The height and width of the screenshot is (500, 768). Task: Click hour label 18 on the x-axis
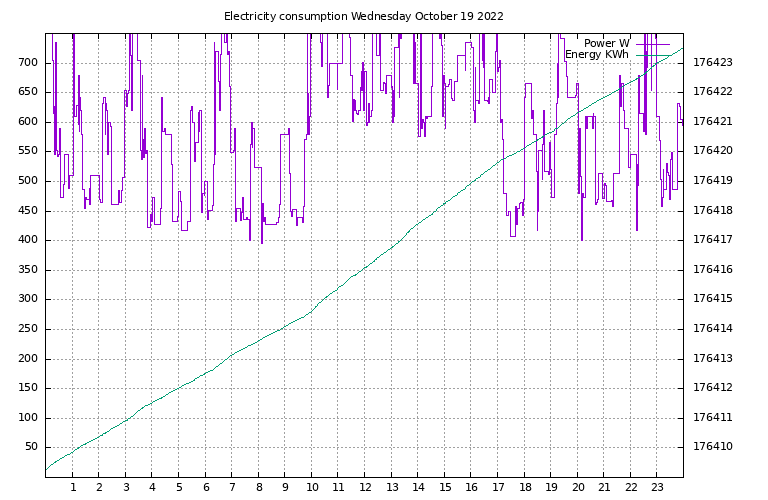[525, 488]
